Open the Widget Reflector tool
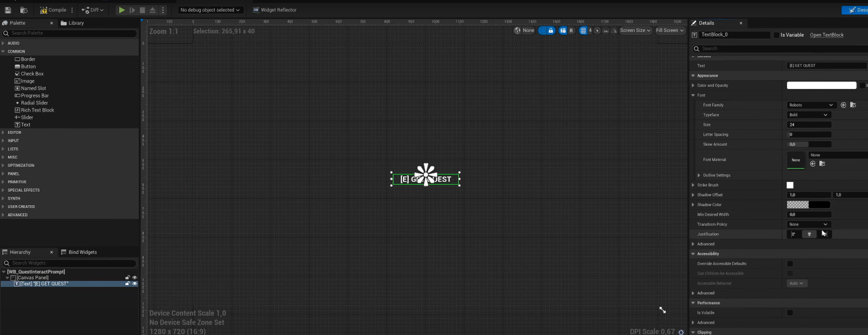The height and width of the screenshot is (335, 868). 274,10
